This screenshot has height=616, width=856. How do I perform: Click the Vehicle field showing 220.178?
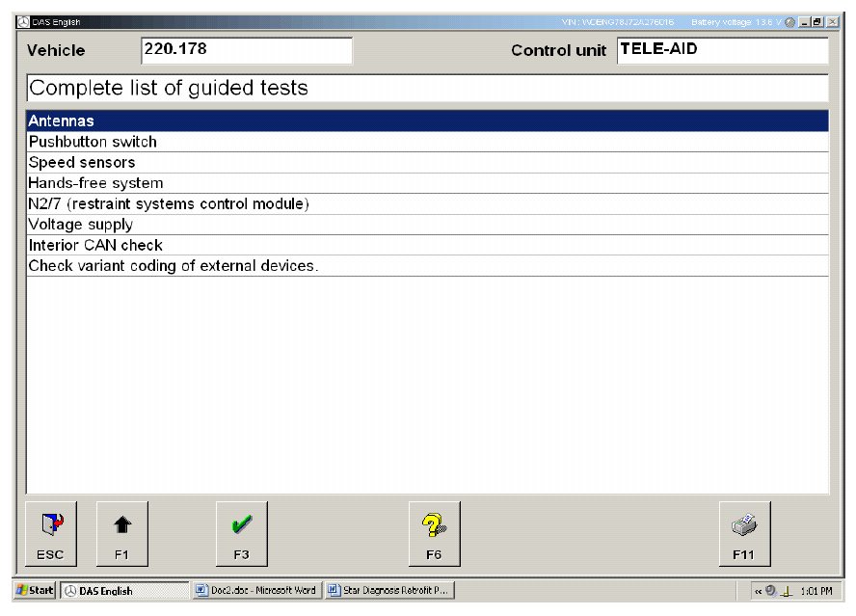pos(246,50)
